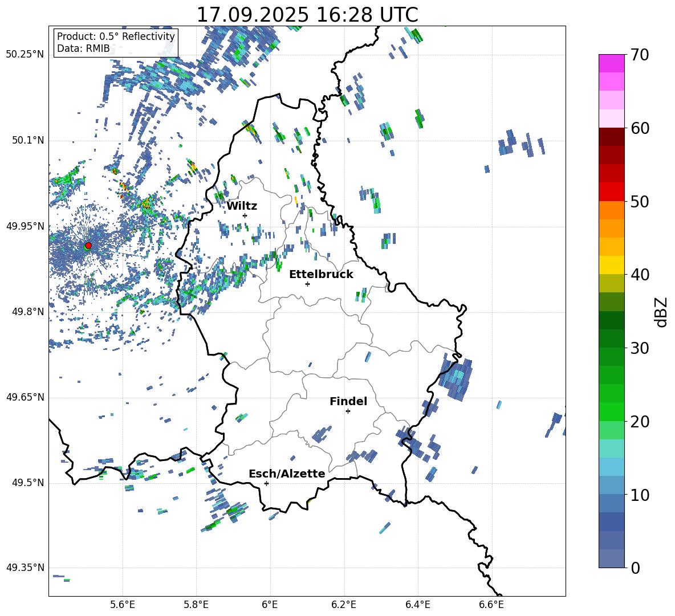The image size is (675, 616).
Task: Click the 50.1°N latitude label
Action: click(x=27, y=140)
